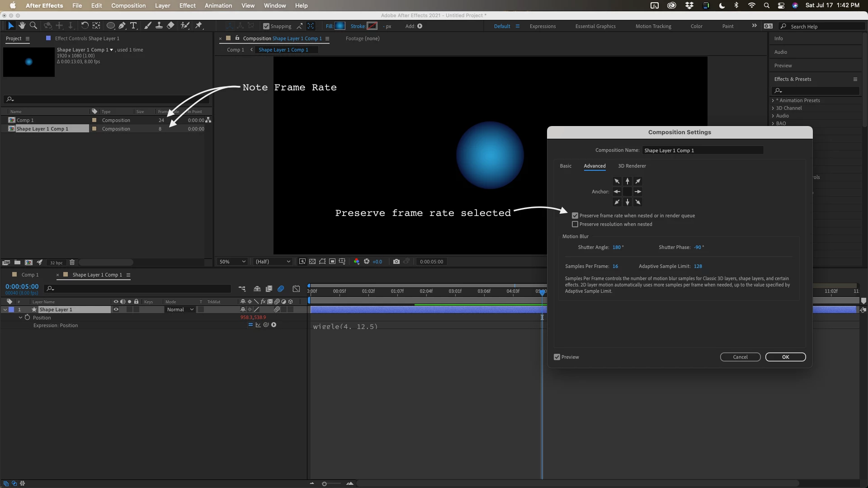Viewport: 868px width, 488px height.
Task: Open the Composition menu
Action: click(128, 5)
